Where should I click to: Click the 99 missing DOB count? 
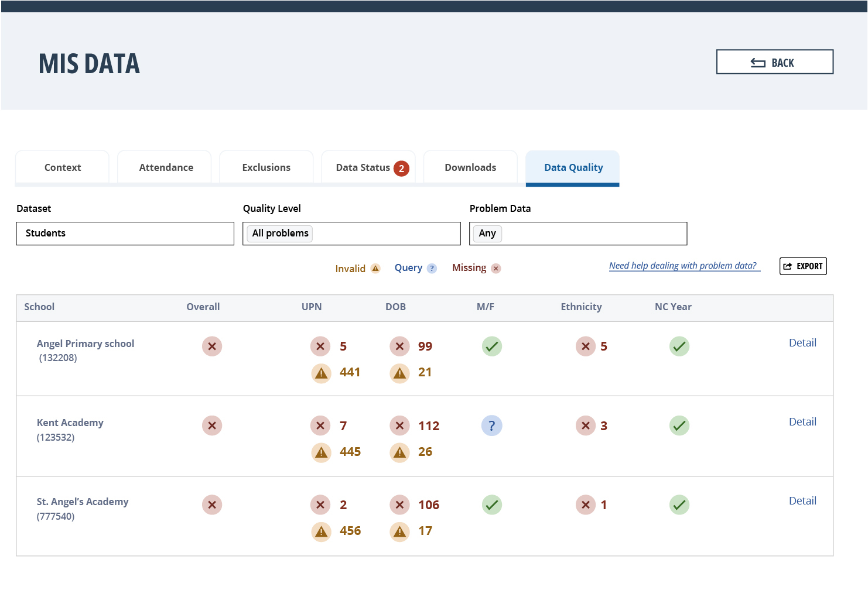[x=425, y=346]
